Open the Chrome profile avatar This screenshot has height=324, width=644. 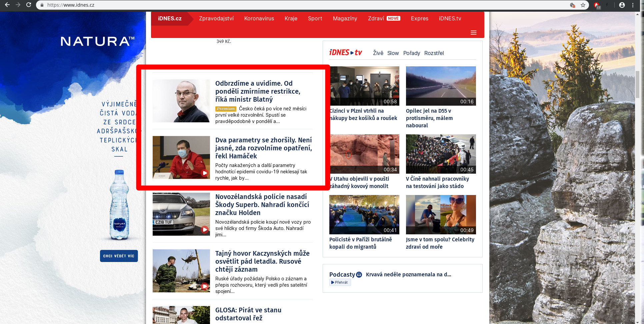pos(622,5)
